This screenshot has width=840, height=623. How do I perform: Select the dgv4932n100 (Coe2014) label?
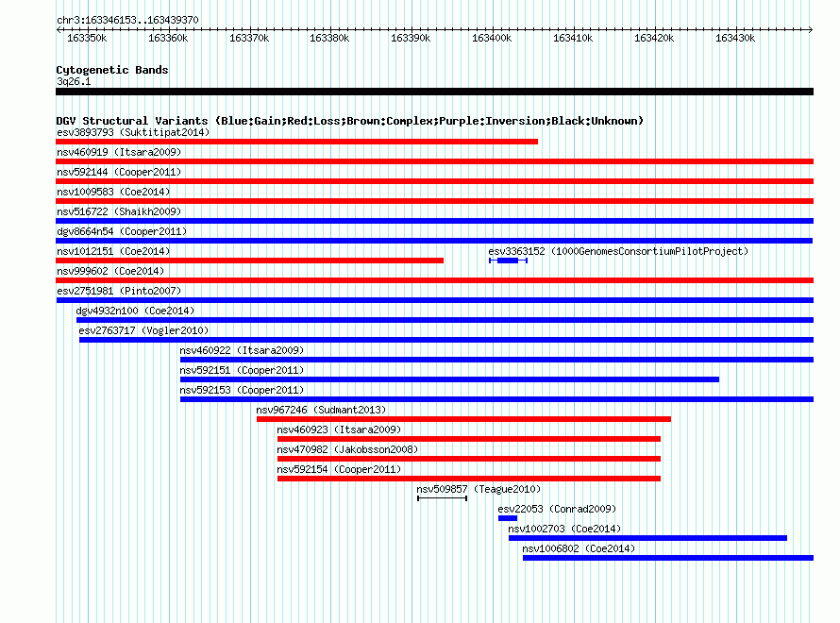coord(135,311)
